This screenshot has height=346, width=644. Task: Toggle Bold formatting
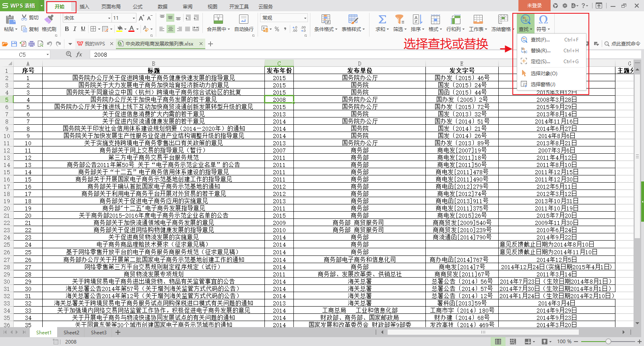(67, 29)
